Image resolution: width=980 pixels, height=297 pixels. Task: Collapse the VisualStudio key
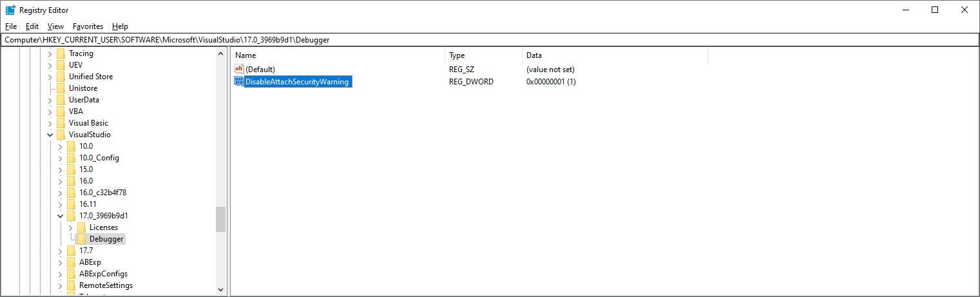pyautogui.click(x=50, y=135)
